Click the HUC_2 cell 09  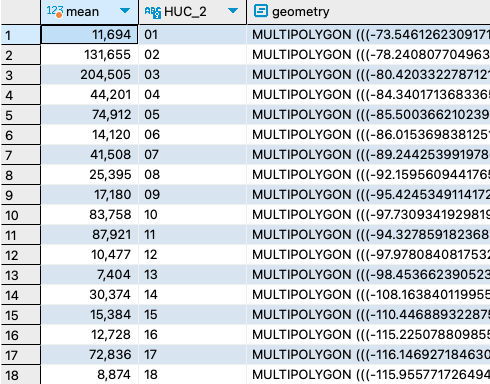pyautogui.click(x=192, y=195)
